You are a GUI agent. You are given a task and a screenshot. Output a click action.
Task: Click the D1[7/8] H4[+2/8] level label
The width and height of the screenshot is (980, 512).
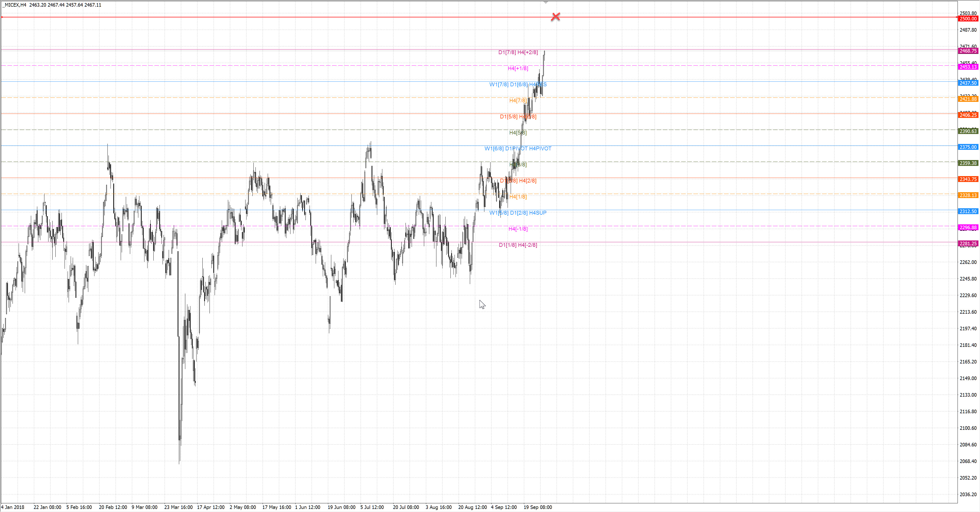coord(518,52)
